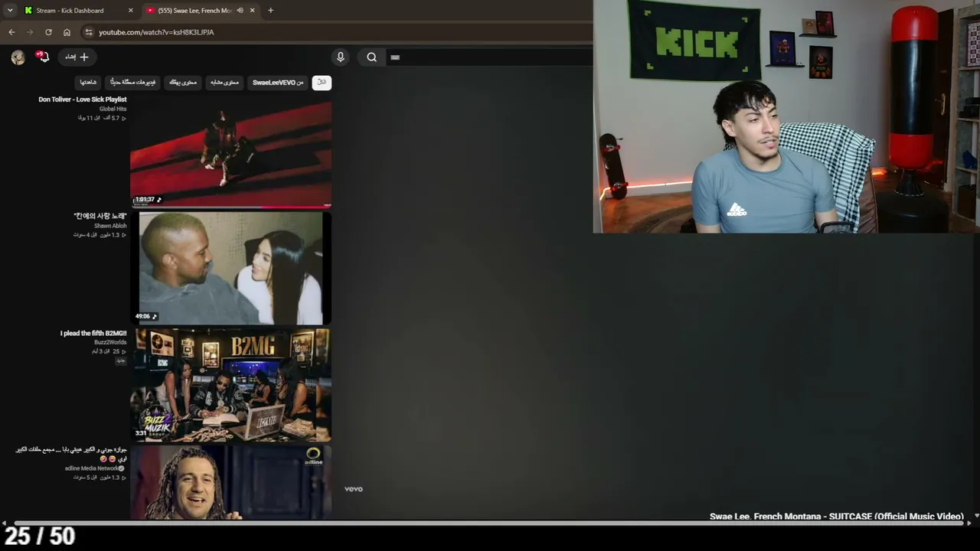View site information for youtube.com

pos(88,32)
